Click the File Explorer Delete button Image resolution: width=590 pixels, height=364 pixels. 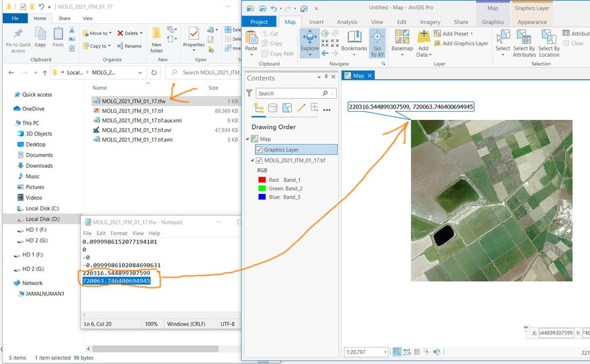(130, 33)
